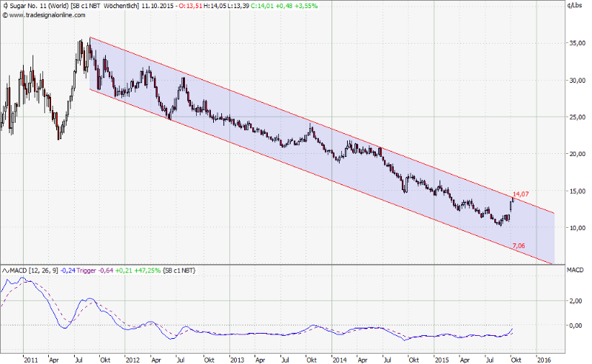Click the Sugar No. 11 (World) title
This screenshot has width=592, height=364.
[40, 5]
